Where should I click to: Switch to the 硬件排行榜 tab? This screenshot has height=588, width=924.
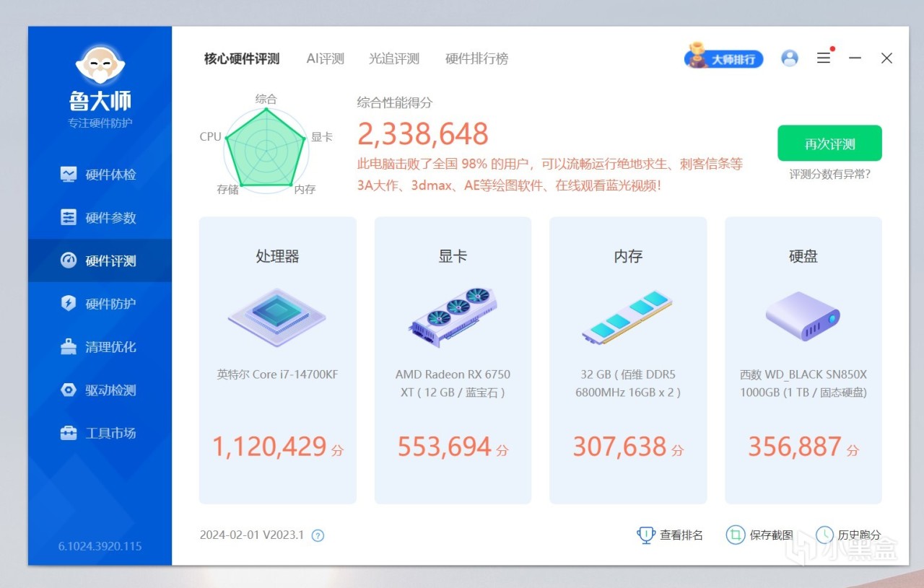tap(476, 59)
